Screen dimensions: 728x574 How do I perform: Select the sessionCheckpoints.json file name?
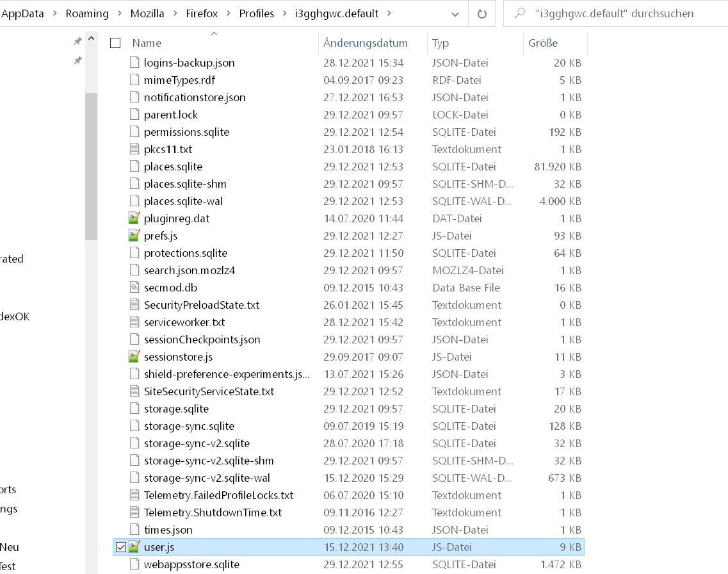202,340
